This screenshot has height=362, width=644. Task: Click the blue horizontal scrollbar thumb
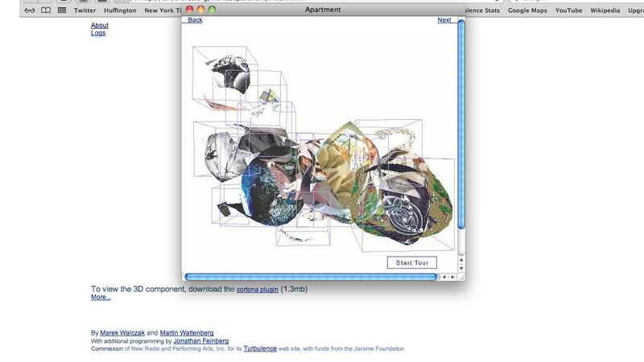pos(311,277)
